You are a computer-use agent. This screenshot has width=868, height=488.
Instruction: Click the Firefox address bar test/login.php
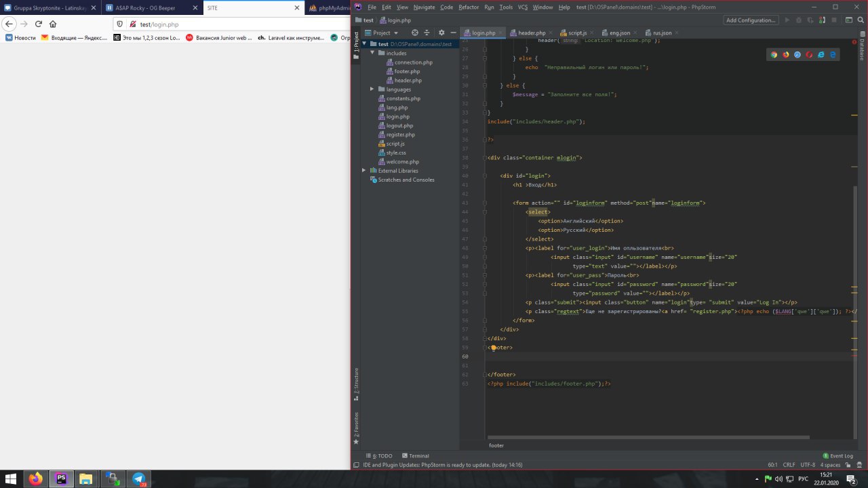(231, 24)
